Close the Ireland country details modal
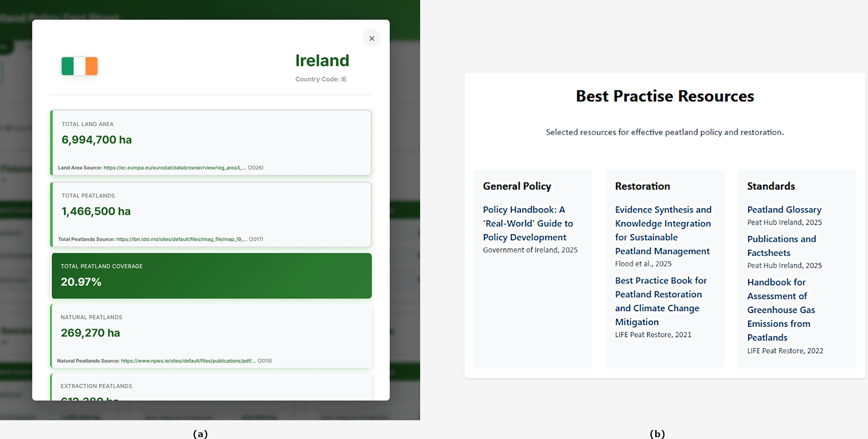 coord(372,38)
